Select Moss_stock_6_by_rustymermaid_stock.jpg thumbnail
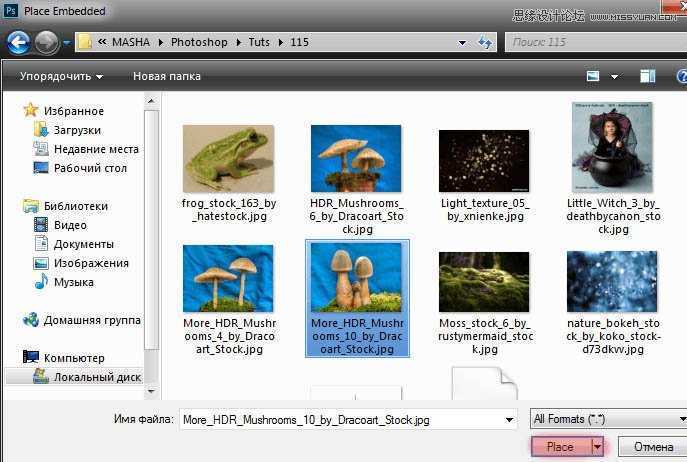687x462 pixels. coord(484,282)
